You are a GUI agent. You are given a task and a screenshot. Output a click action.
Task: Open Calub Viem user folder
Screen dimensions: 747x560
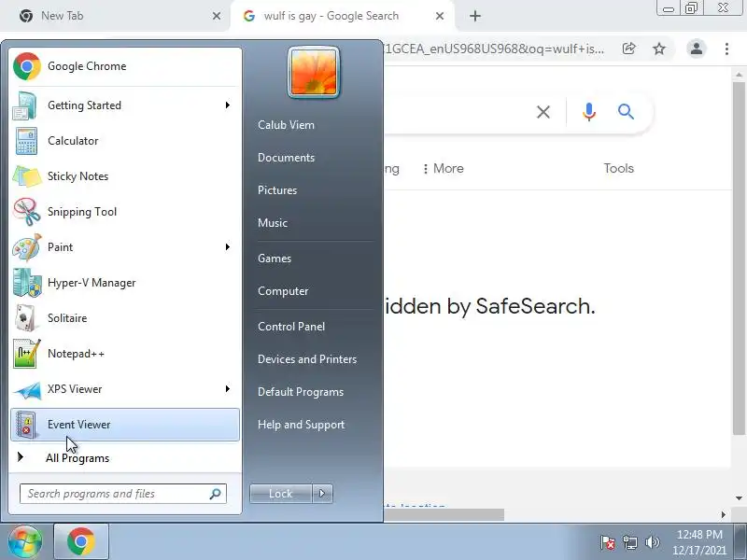(x=286, y=125)
